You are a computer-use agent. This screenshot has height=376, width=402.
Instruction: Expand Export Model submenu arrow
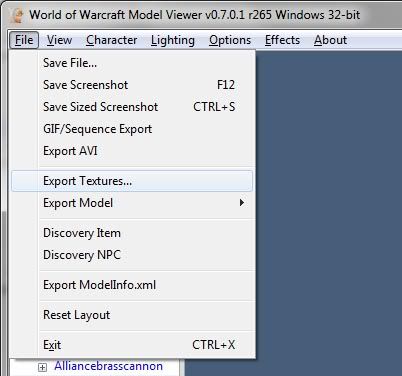pos(242,203)
